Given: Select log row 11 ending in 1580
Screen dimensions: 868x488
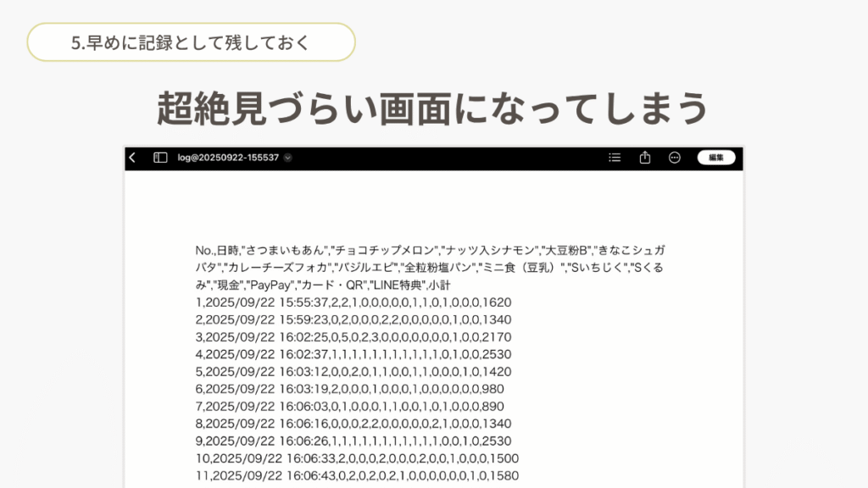Looking at the screenshot, I should click(x=357, y=476).
